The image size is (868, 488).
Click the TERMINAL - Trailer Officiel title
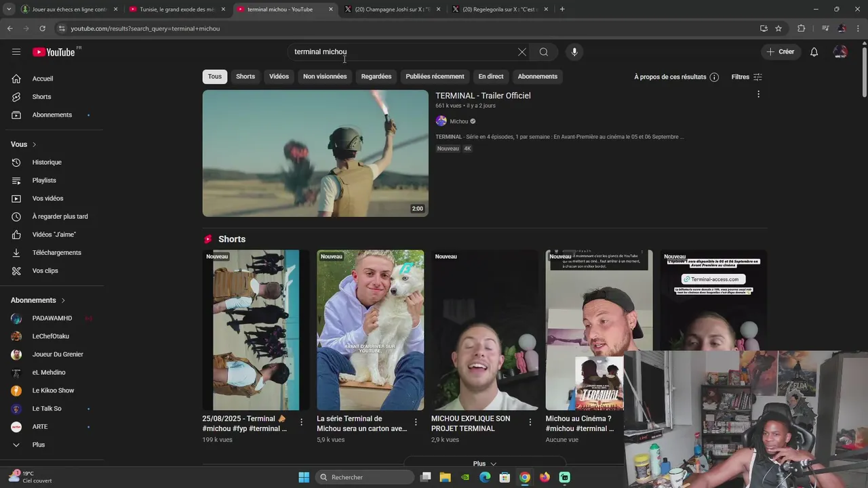click(x=483, y=96)
